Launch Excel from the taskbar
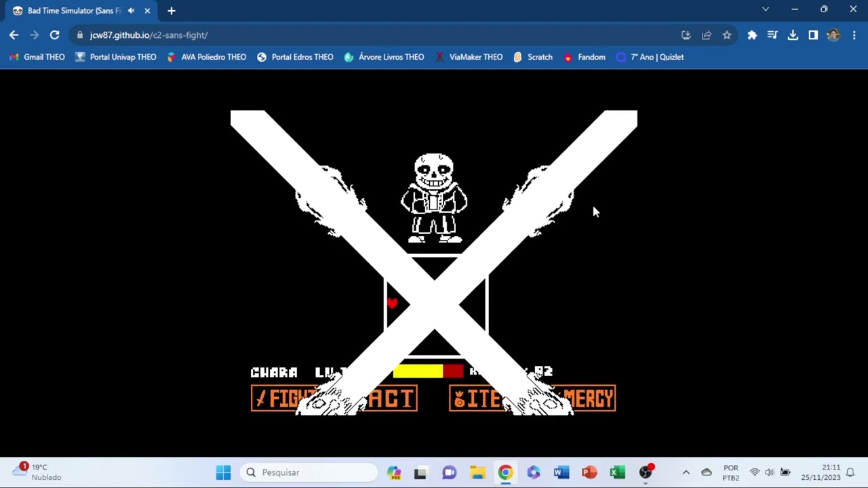 coord(618,472)
